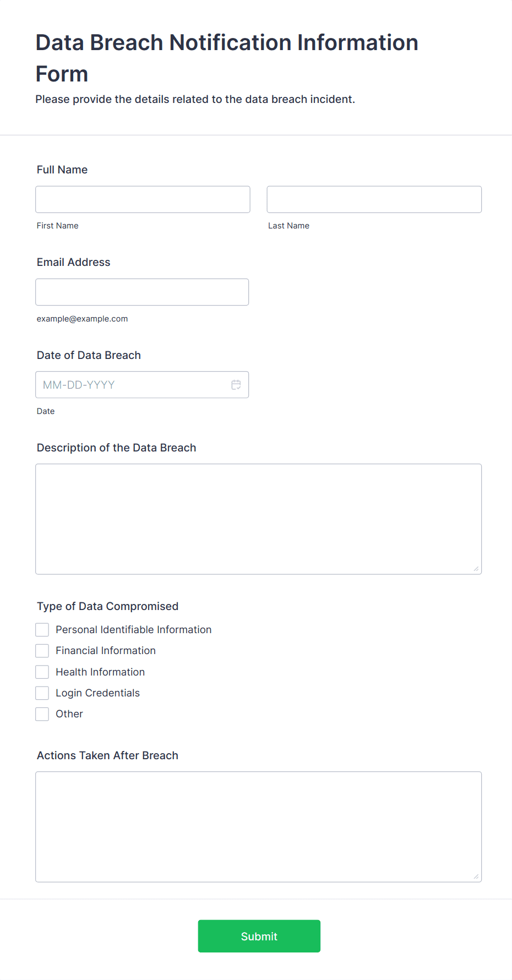Focus the First Name input field

pyautogui.click(x=143, y=199)
